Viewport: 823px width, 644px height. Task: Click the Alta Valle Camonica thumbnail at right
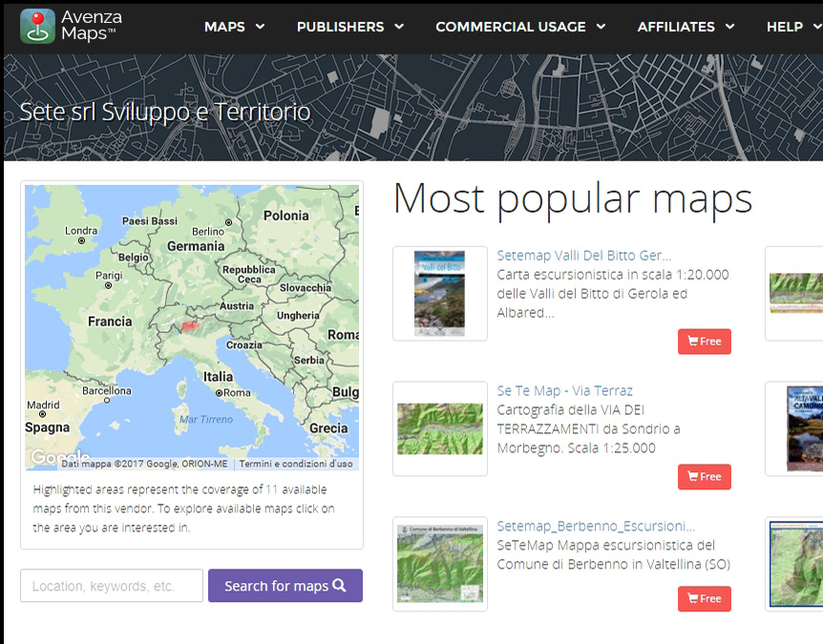tap(805, 428)
